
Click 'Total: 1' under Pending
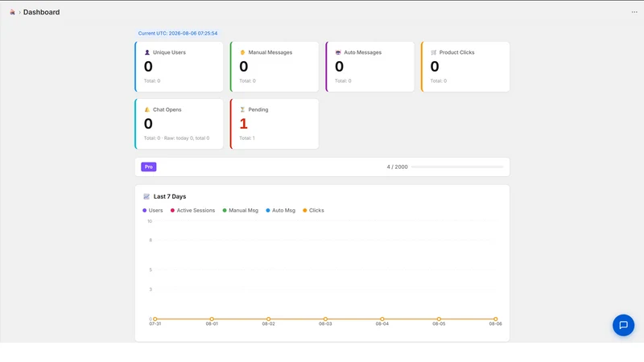[x=247, y=138]
